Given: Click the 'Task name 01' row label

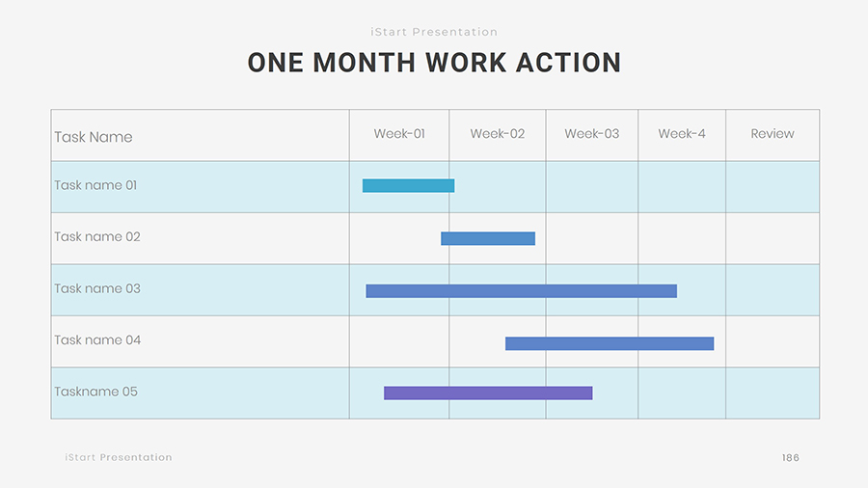Looking at the screenshot, I should click(95, 185).
